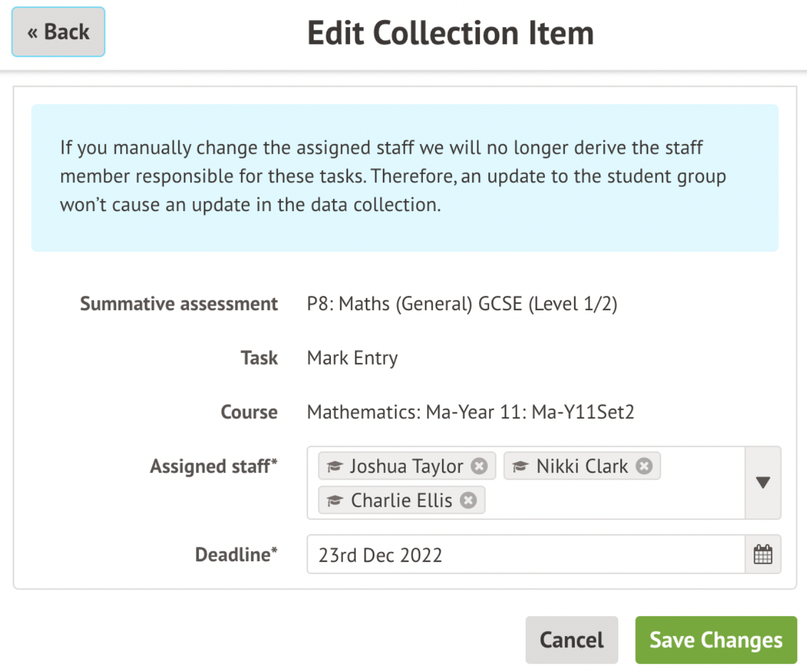This screenshot has height=672, width=807.
Task: Select the Nikki Clark name tag
Action: (582, 466)
